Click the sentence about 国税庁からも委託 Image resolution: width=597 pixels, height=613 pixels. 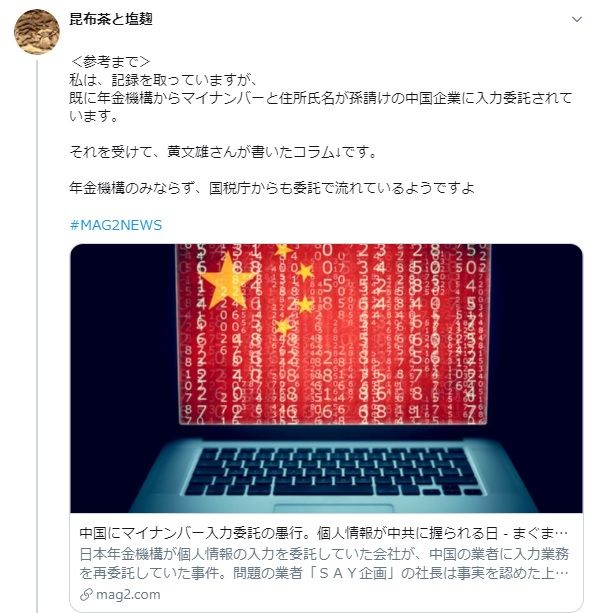point(272,188)
